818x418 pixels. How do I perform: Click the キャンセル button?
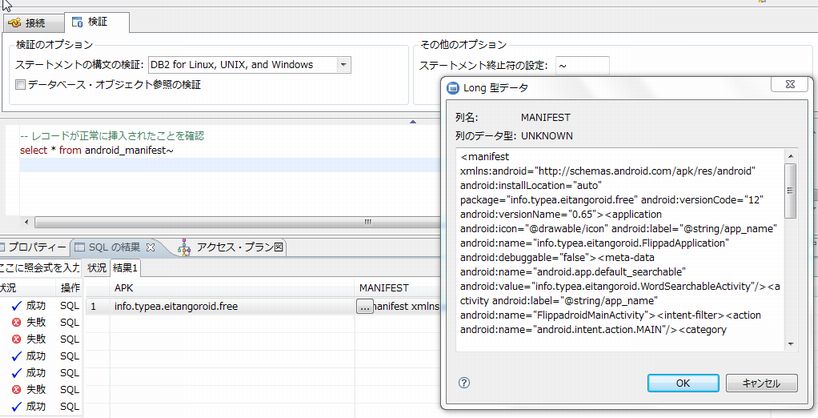tap(760, 383)
